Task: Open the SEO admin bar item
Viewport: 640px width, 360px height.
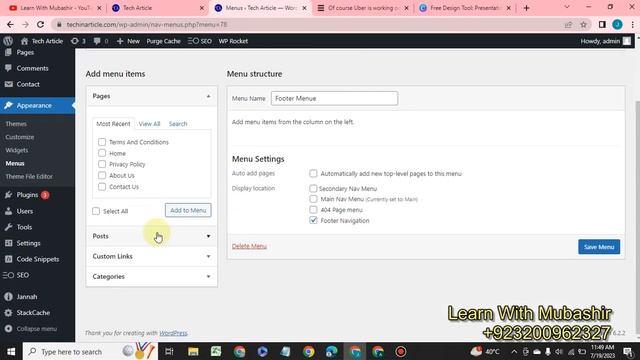Action: [200, 41]
